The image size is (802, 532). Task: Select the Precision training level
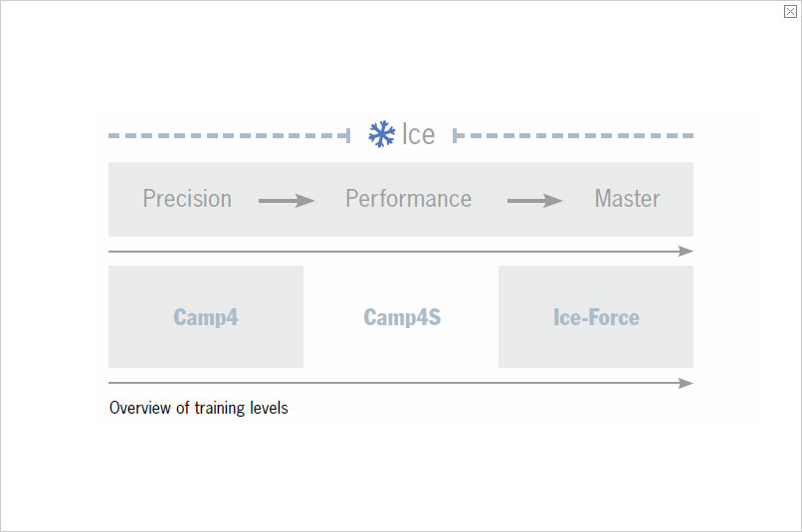[187, 199]
